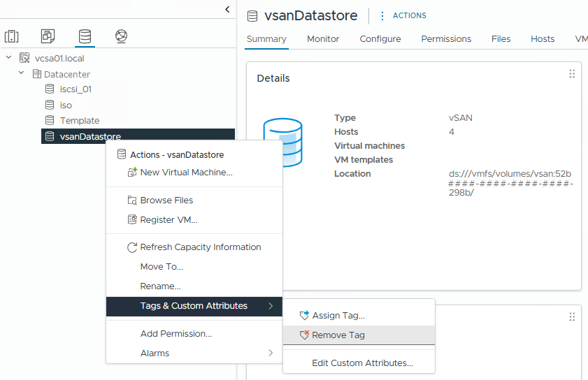Select the iscsi_01 datastore in tree
The height and width of the screenshot is (380, 588).
(x=76, y=89)
